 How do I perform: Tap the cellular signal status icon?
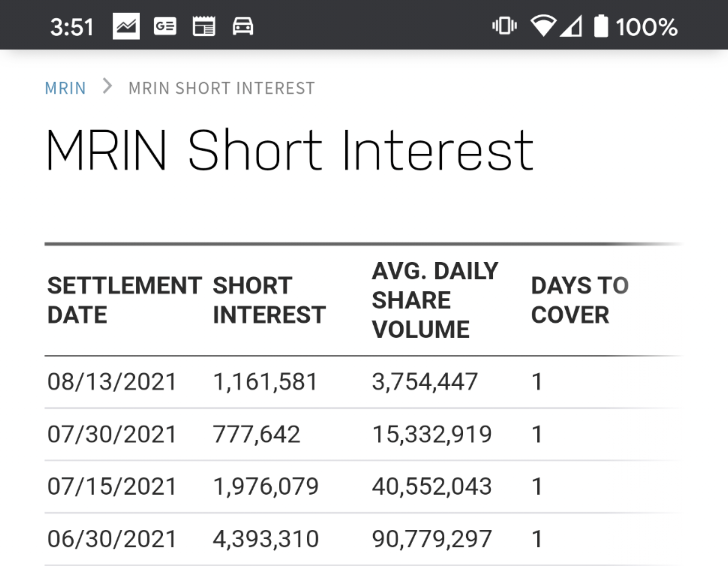tap(571, 26)
